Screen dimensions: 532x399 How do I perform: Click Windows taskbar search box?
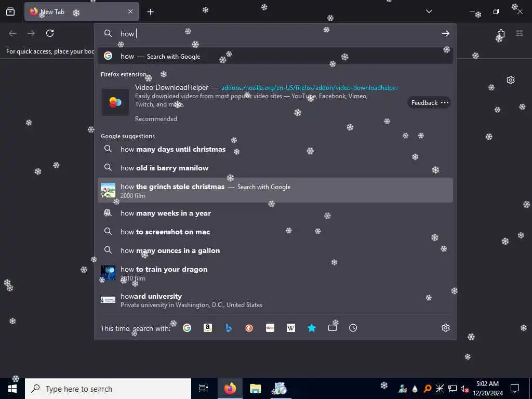108,389
